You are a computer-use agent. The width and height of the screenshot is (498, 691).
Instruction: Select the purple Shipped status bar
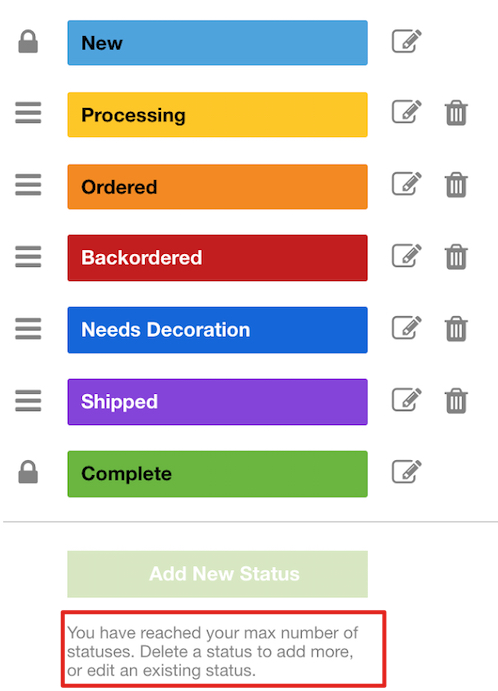217,402
